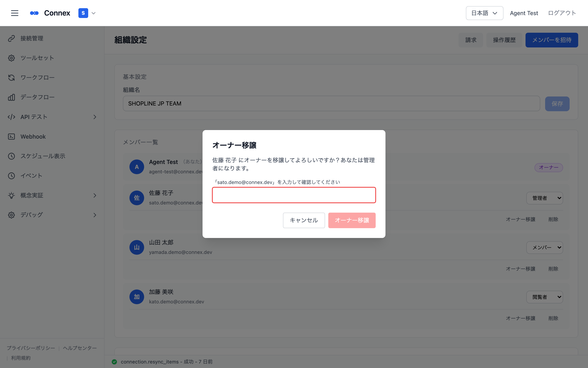Click the データフロー bar chart icon
The width and height of the screenshot is (588, 368).
click(11, 97)
